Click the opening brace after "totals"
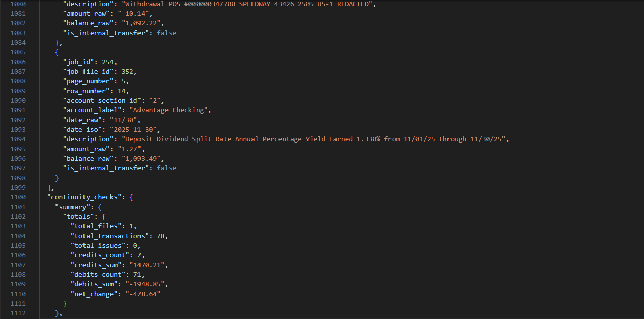The image size is (644, 319). pyautogui.click(x=104, y=216)
